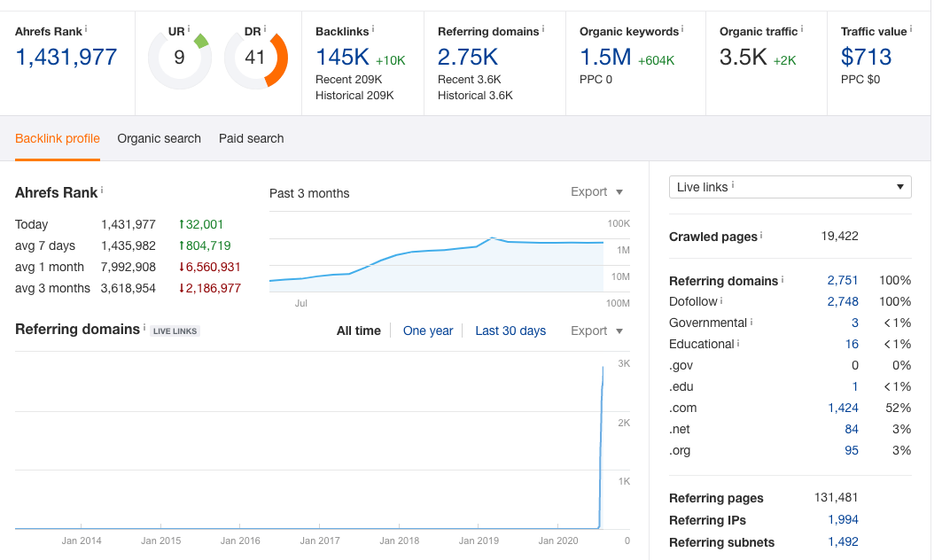Switch to Organic search tab
Viewport: 942px width, 560px height.
tap(160, 139)
